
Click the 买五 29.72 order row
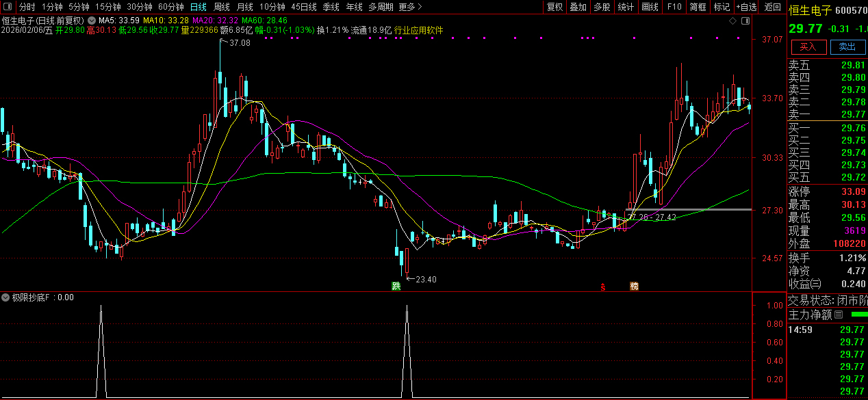click(827, 177)
